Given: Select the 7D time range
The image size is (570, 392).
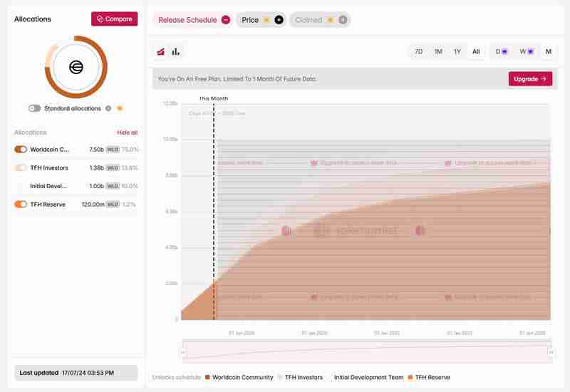Looking at the screenshot, I should tap(418, 51).
